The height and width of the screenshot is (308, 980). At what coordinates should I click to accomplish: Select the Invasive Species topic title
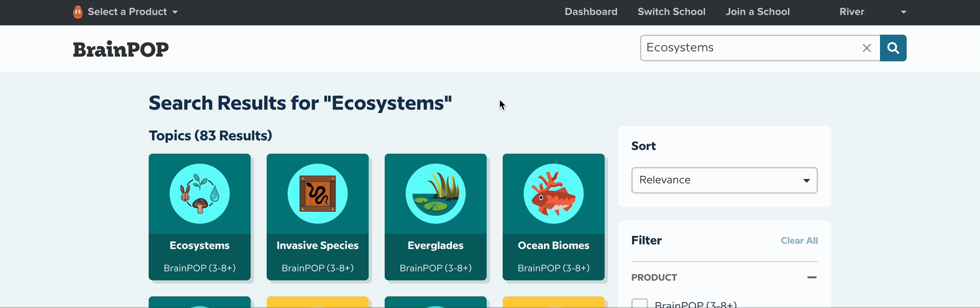(x=318, y=246)
